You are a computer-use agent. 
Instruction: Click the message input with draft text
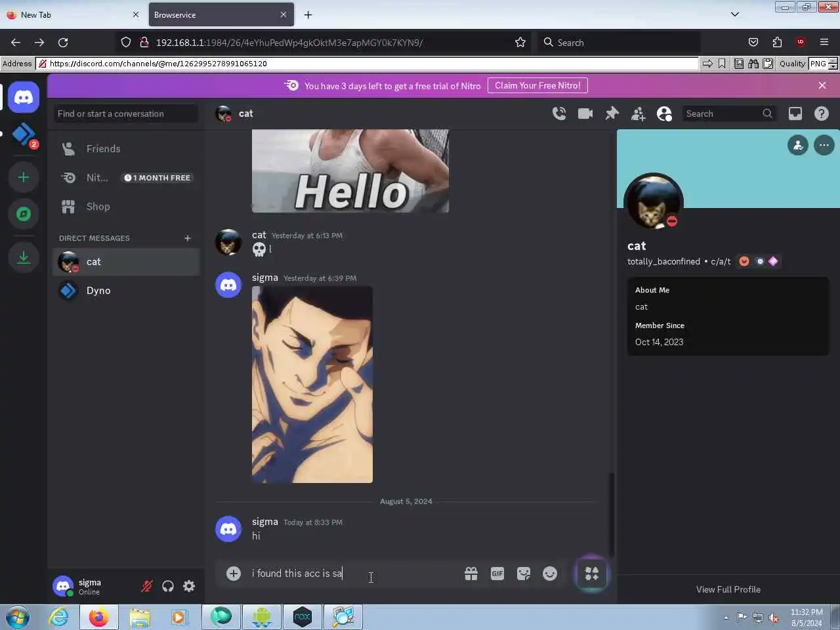click(354, 574)
